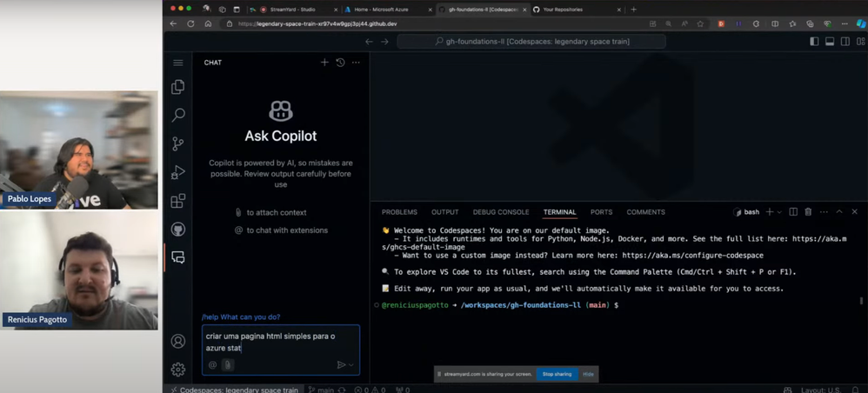Screen dimensions: 868x393
Task: Start a new chat with plus icon
Action: [324, 63]
